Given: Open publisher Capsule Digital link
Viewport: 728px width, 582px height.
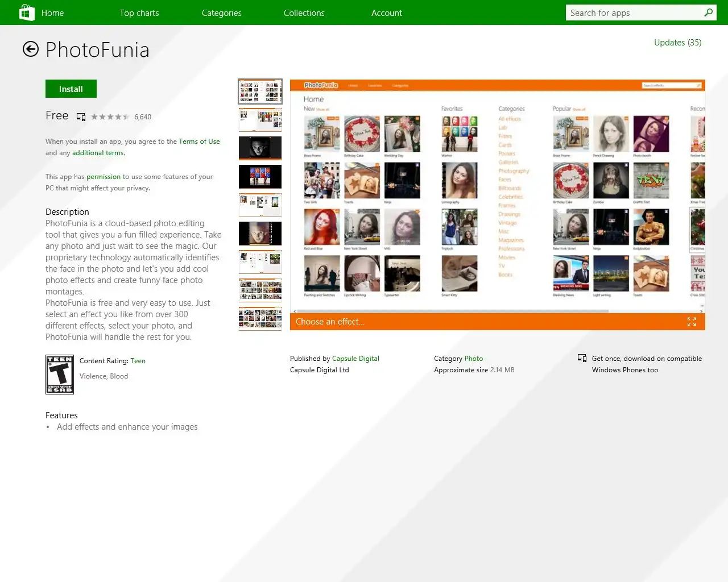Looking at the screenshot, I should click(x=355, y=359).
